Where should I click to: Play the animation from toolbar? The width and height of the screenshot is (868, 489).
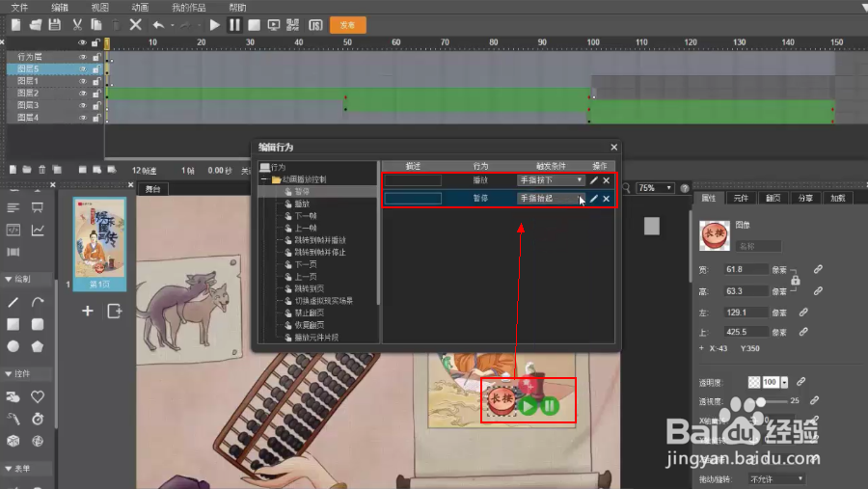(215, 25)
